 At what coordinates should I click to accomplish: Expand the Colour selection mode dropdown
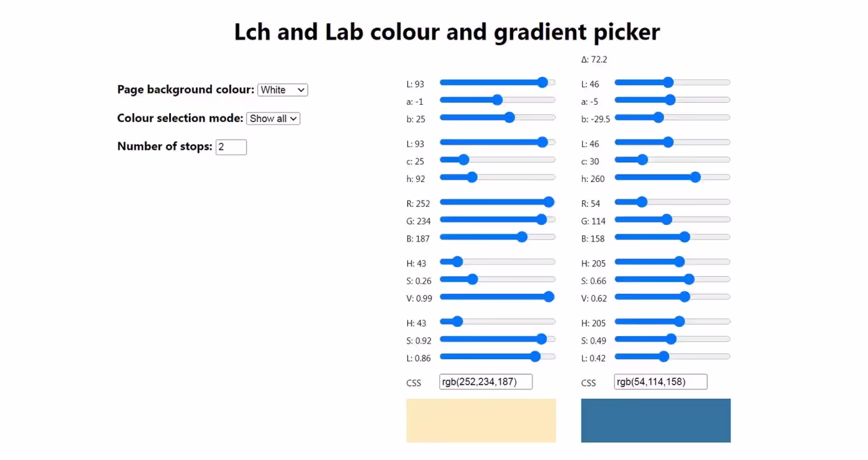coord(273,118)
